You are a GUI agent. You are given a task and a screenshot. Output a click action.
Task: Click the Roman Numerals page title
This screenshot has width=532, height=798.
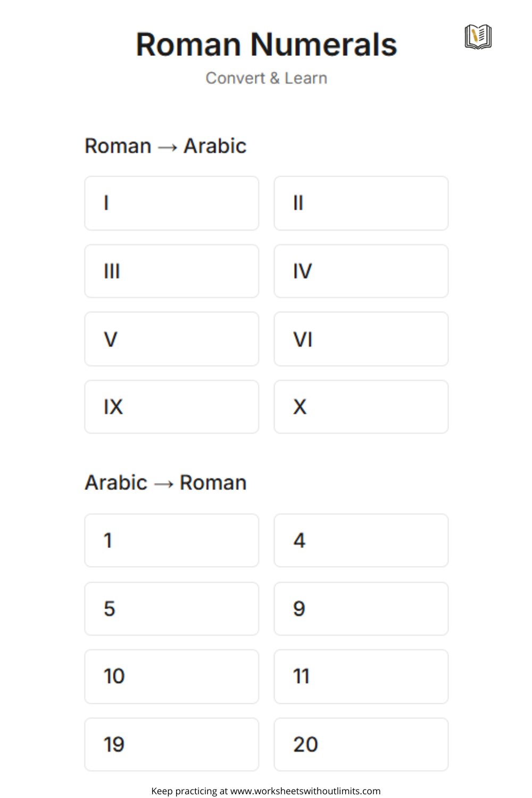pyautogui.click(x=266, y=45)
